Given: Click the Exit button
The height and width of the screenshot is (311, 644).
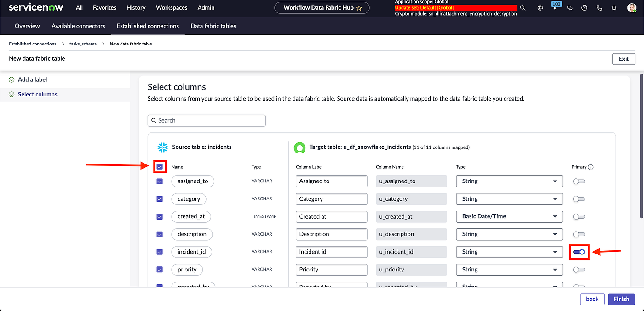Looking at the screenshot, I should coord(624,59).
